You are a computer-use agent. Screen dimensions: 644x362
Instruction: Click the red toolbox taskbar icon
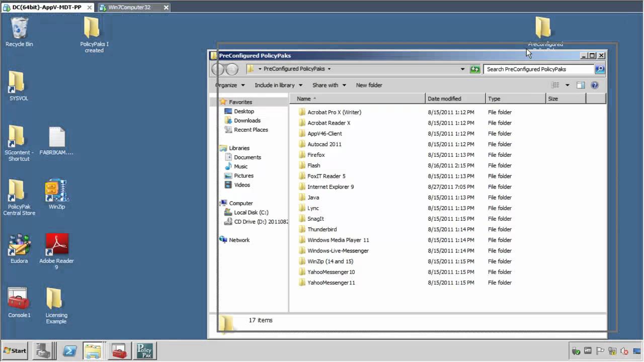[x=119, y=350]
